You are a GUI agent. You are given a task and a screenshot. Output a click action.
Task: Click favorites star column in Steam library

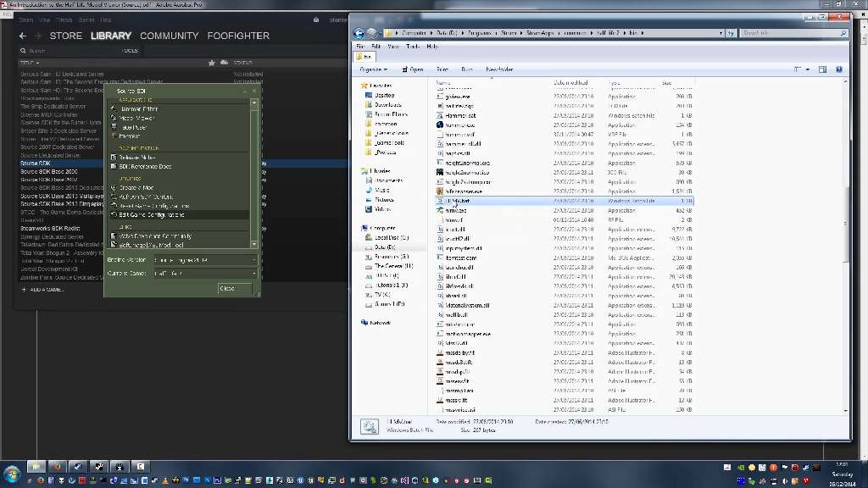click(x=212, y=63)
